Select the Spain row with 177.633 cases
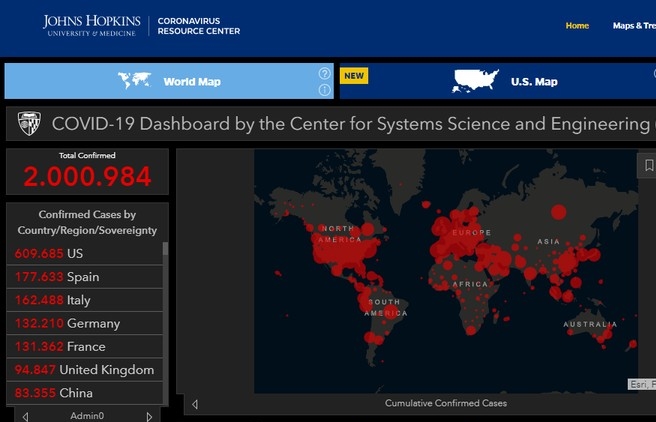Screen dimensions: 656x422 coord(85,277)
